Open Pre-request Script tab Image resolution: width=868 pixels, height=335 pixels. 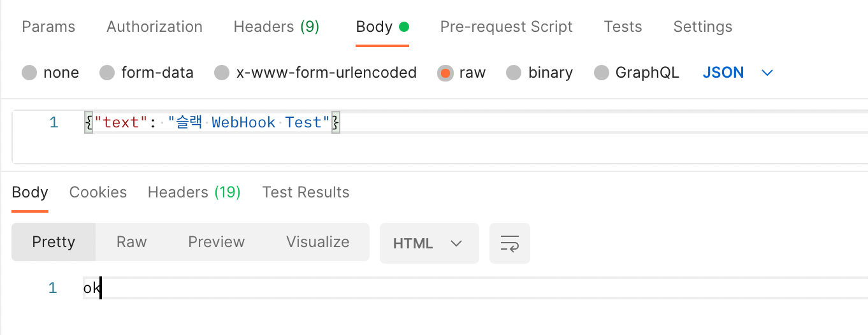pyautogui.click(x=506, y=27)
